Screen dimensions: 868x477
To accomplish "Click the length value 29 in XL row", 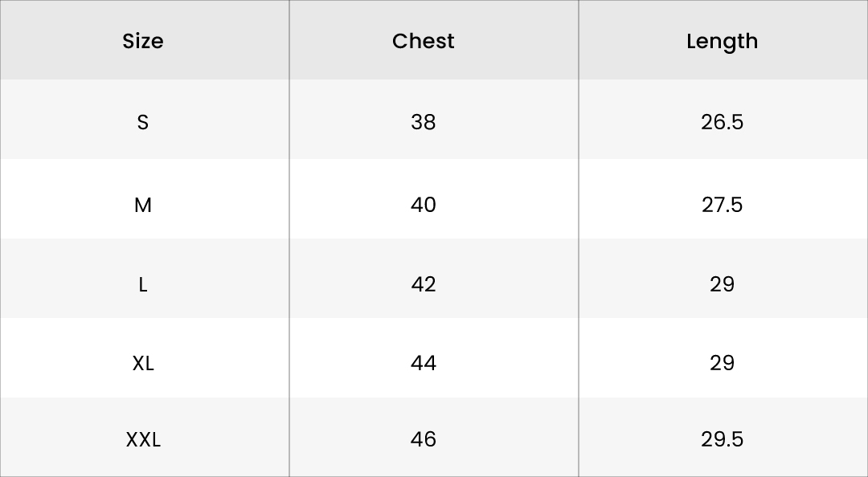I will click(x=722, y=363).
